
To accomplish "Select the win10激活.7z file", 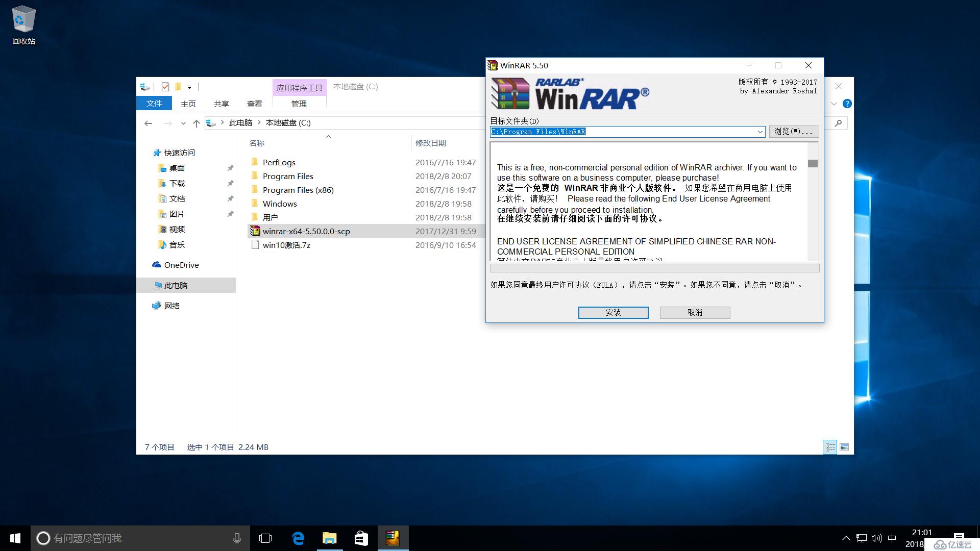I will tap(286, 245).
